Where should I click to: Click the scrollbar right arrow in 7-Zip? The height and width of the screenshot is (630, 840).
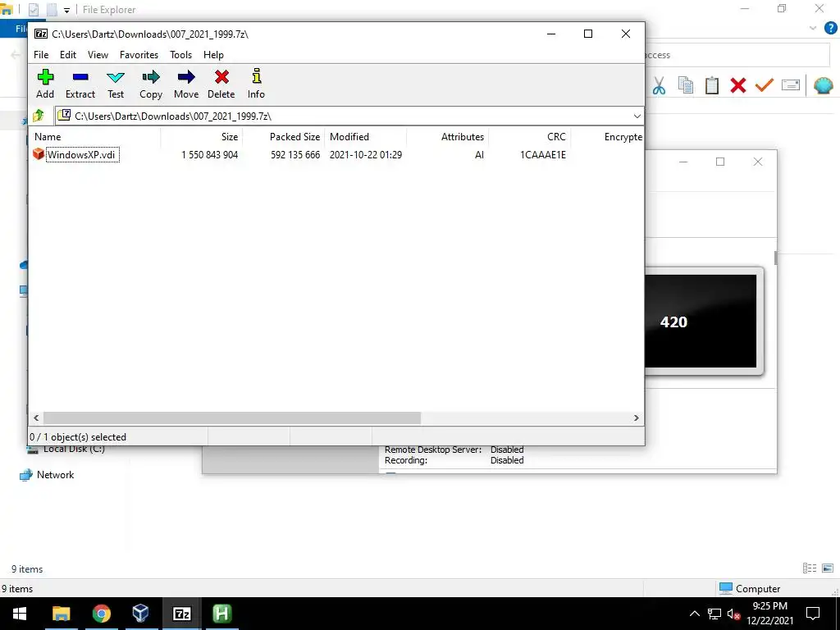pyautogui.click(x=637, y=418)
